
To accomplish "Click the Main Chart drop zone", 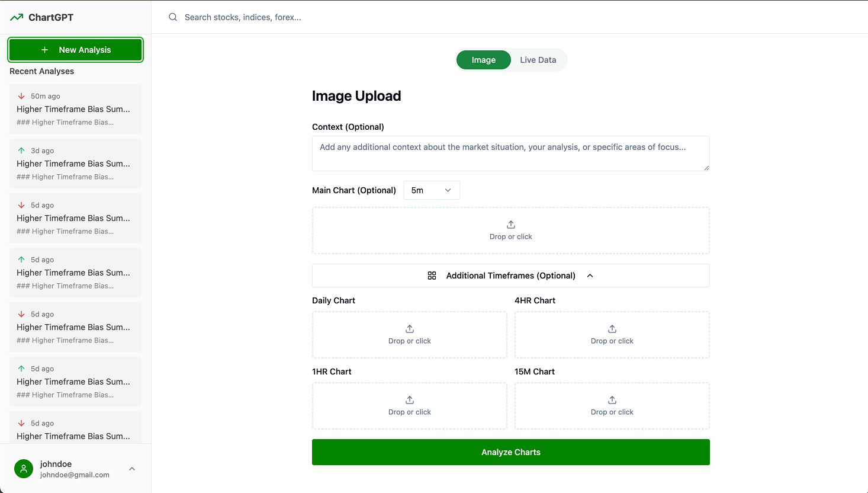I will tap(511, 231).
